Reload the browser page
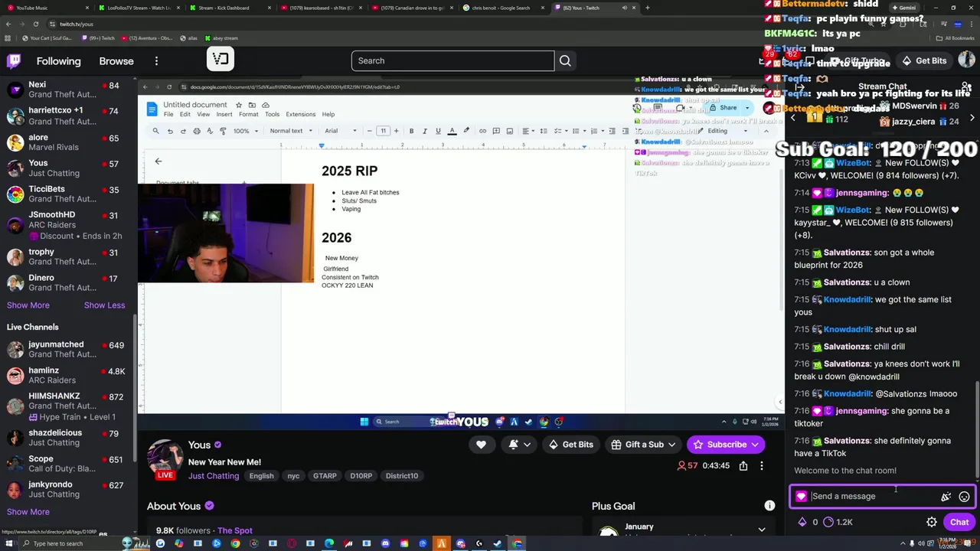The width and height of the screenshot is (980, 551). click(36, 24)
